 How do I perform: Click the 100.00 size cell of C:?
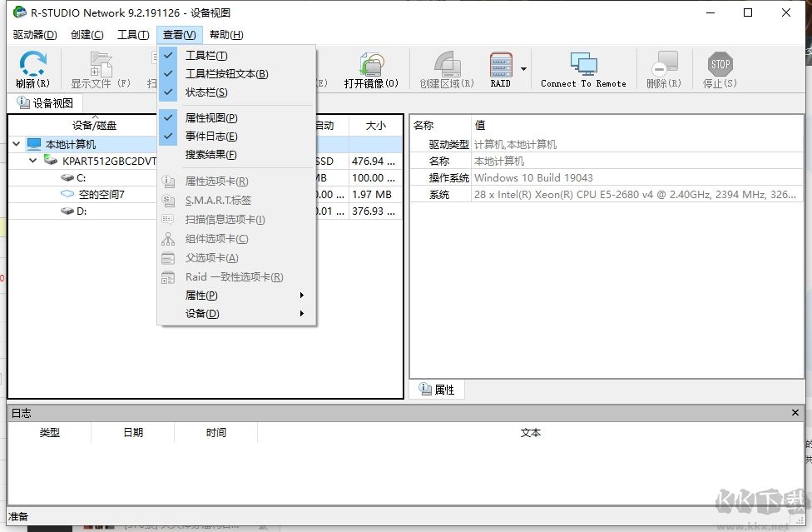(375, 177)
